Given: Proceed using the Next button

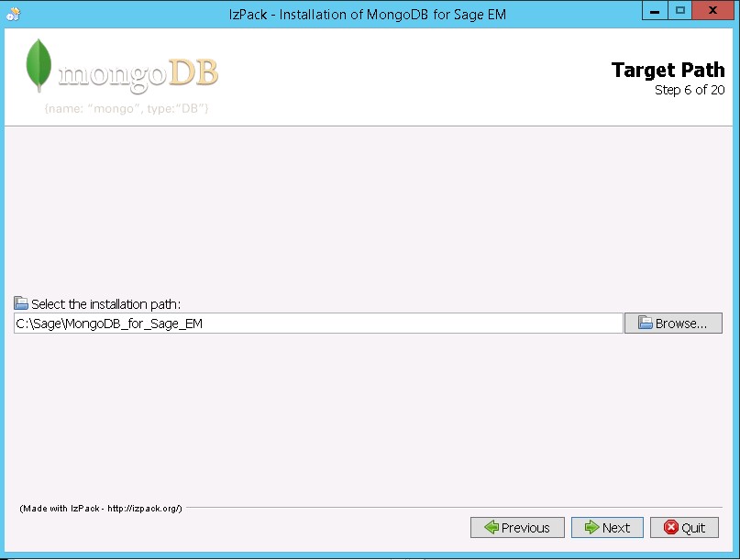Looking at the screenshot, I should coord(607,528).
